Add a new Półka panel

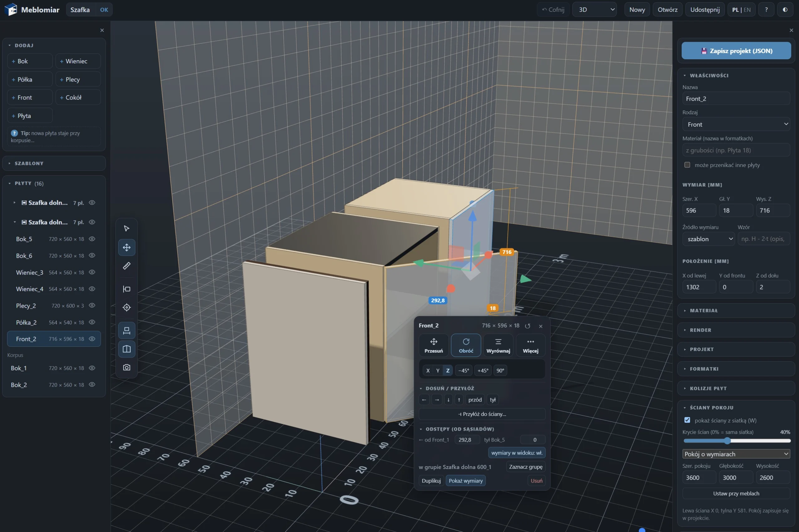30,79
